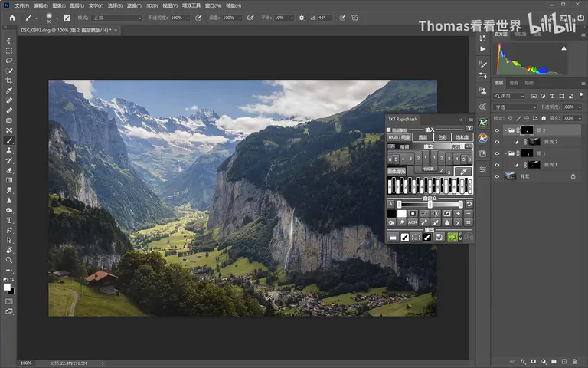Select the Clone Stamp tool

click(x=9, y=150)
